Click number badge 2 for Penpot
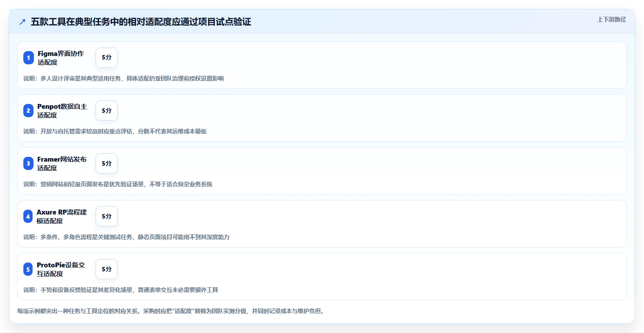 [x=29, y=111]
